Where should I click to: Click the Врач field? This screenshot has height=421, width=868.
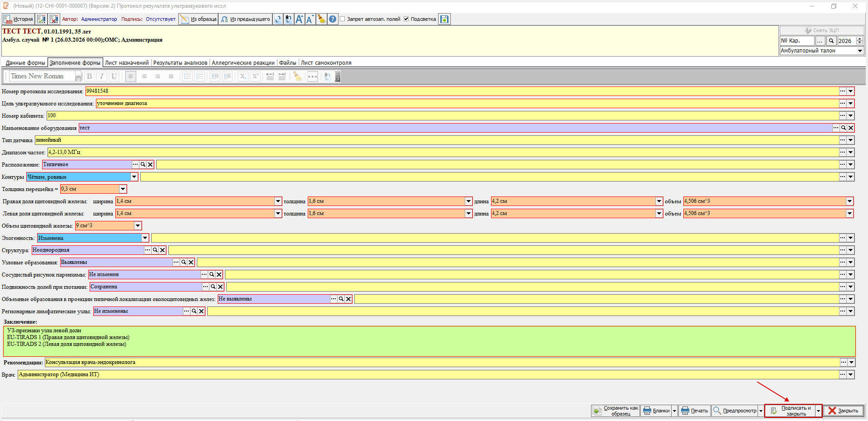click(428, 375)
